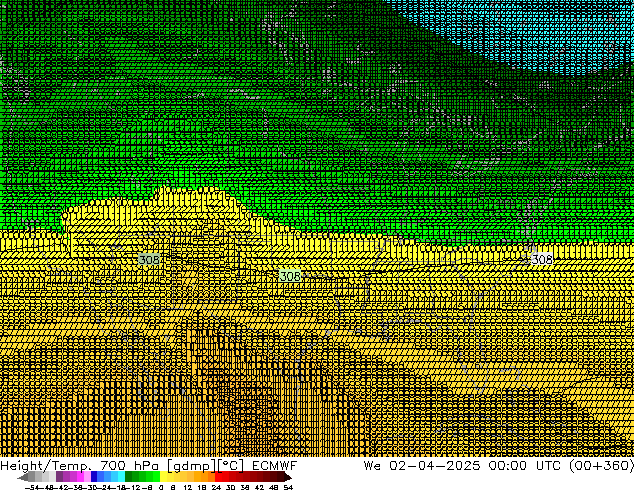Viewport: 634px width, 490px height.
Task: Click the ECMWF model name label
Action: (275, 466)
